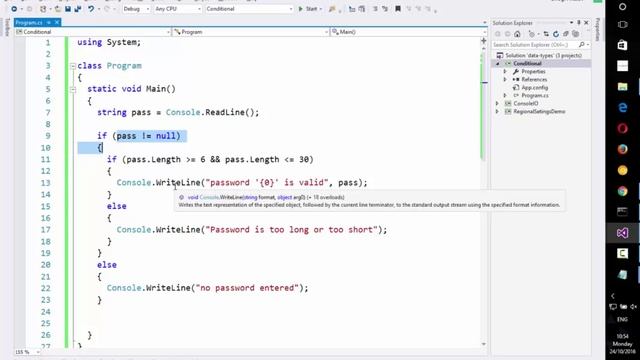Click the Save All icon
640x360 pixels.
78,9
